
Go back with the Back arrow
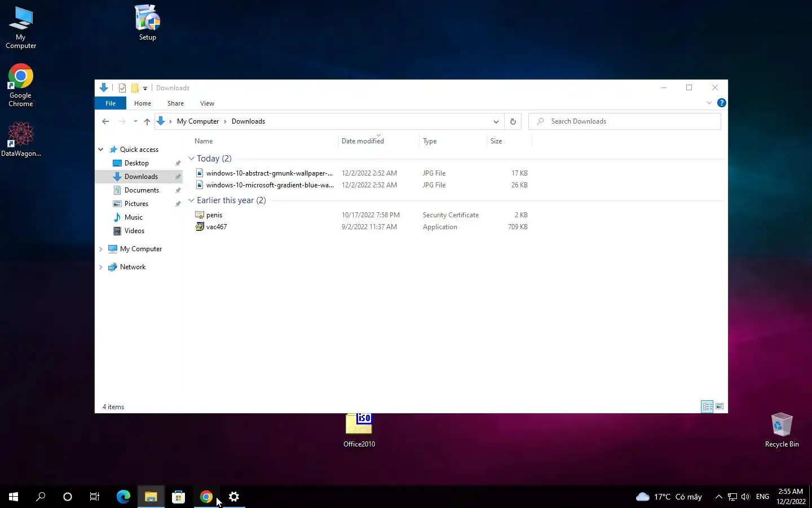click(105, 121)
